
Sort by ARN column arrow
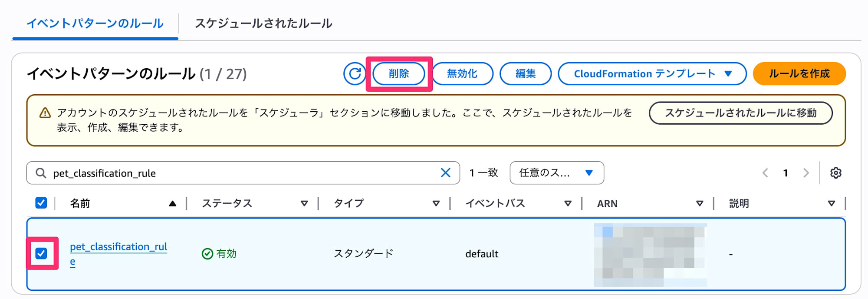click(x=700, y=203)
